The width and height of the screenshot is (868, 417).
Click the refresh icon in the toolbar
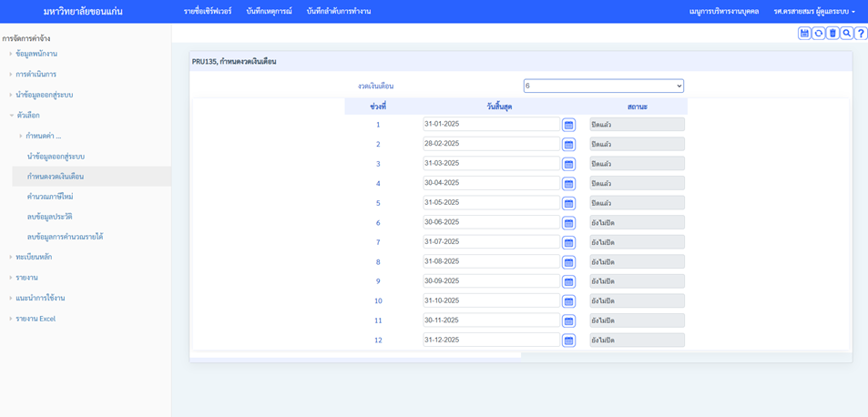[x=818, y=34]
